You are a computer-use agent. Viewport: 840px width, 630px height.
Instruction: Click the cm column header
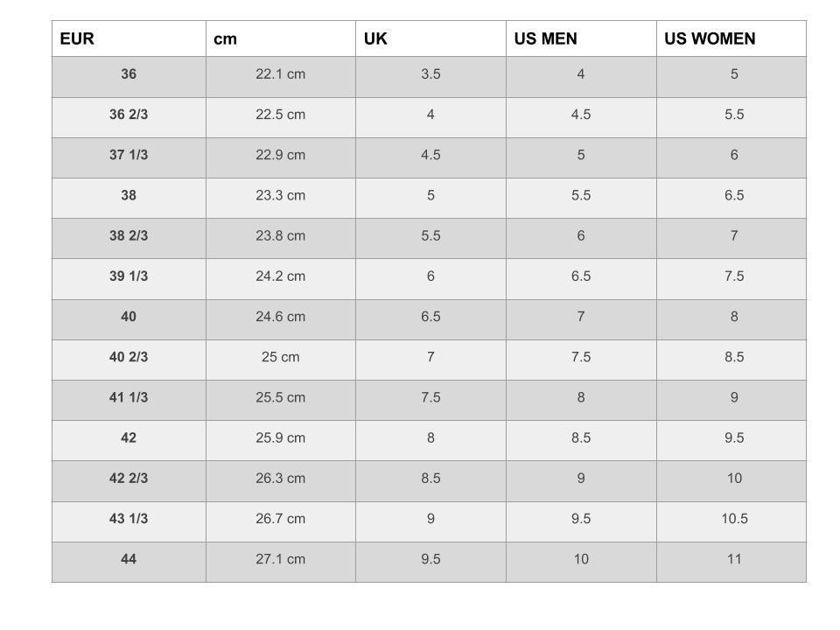281,38
